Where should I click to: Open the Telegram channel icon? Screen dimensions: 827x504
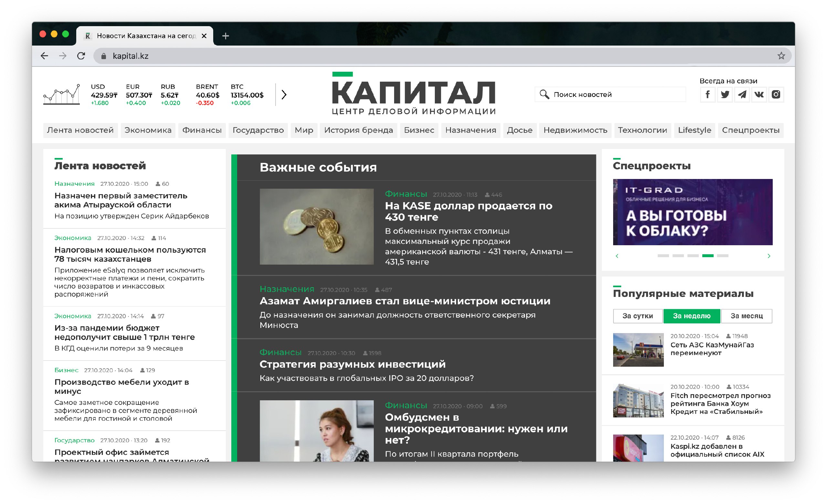coord(742,95)
